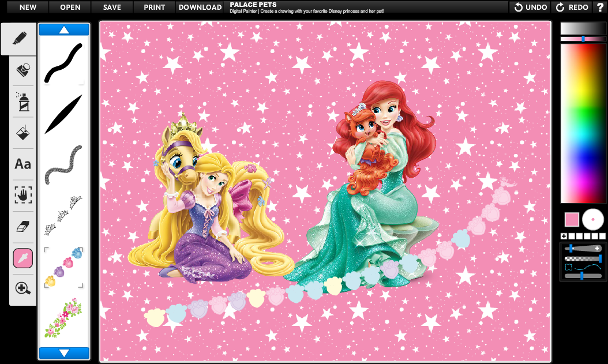Activate the Aa text tool

pyautogui.click(x=23, y=164)
